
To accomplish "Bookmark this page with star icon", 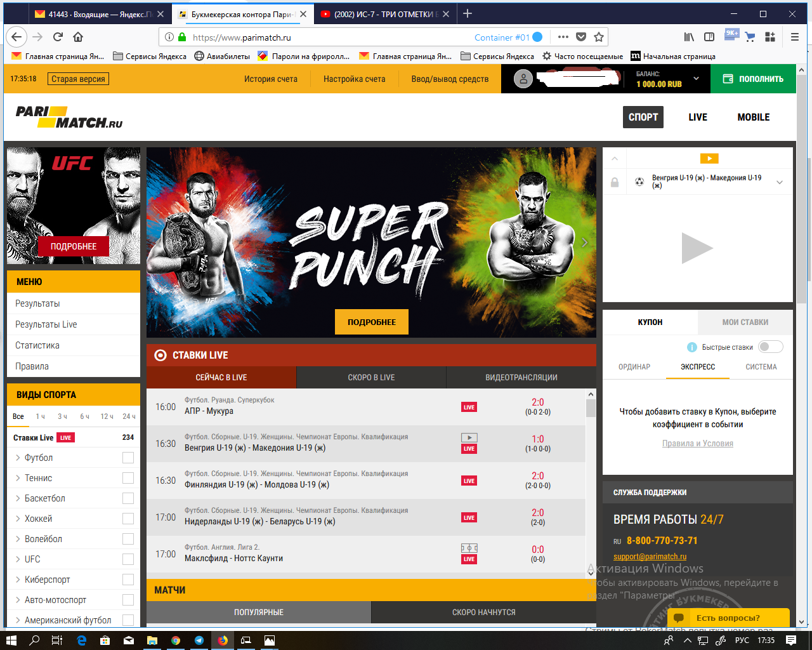I will pyautogui.click(x=598, y=37).
